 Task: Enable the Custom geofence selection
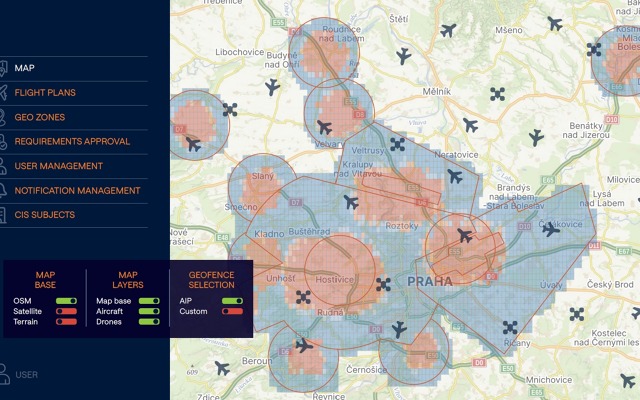[232, 311]
